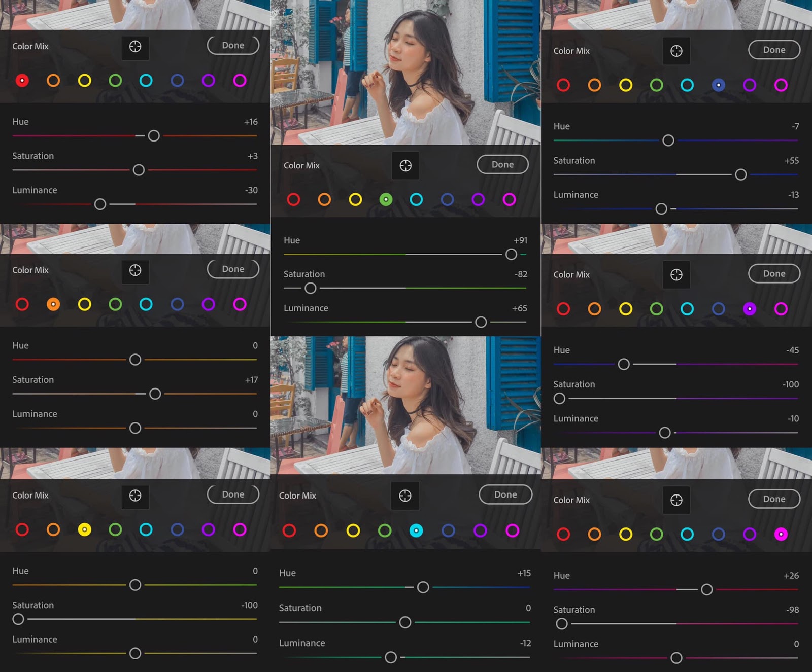Click Done in the Hue -45 panel
This screenshot has height=672, width=812.
click(774, 273)
